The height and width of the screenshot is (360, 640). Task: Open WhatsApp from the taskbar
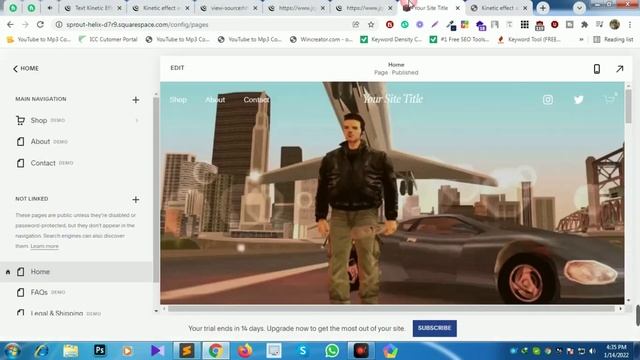coord(332,350)
